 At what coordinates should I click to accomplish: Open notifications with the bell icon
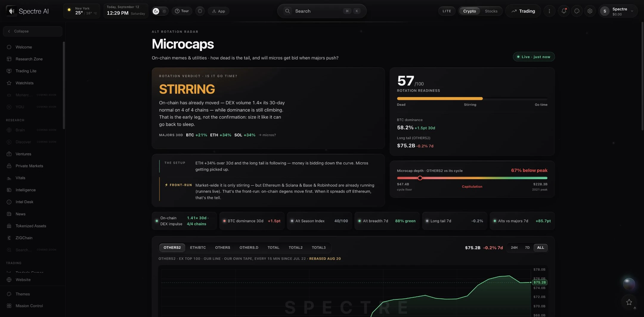[x=563, y=11]
